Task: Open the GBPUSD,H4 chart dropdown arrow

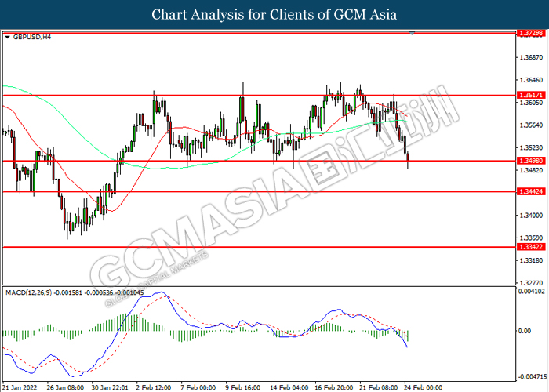Action: point(8,37)
